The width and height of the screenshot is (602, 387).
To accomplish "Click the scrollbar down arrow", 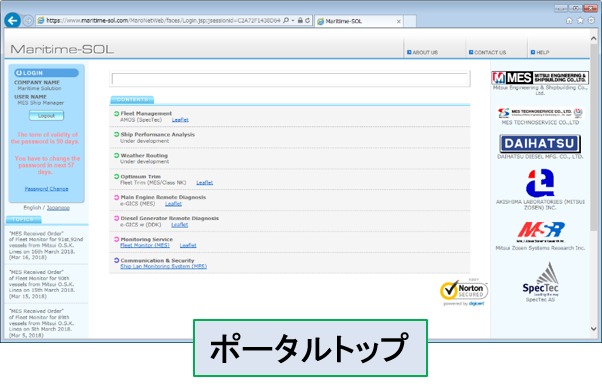I will [x=594, y=329].
